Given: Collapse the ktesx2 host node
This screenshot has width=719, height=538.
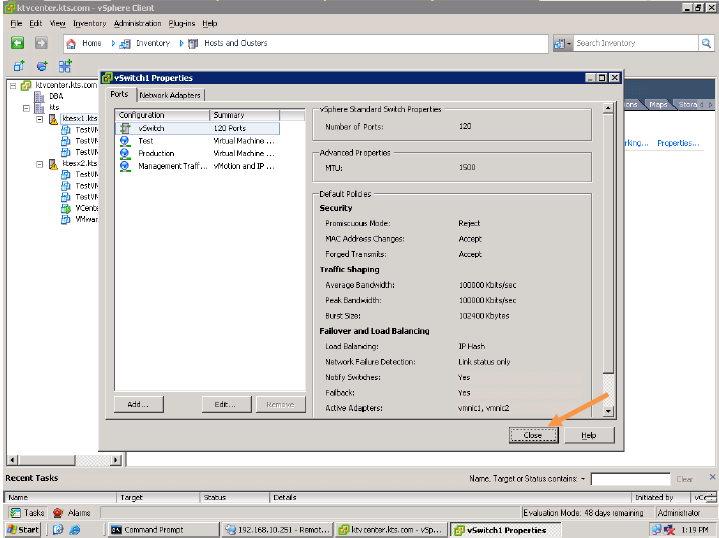Looking at the screenshot, I should point(39,164).
